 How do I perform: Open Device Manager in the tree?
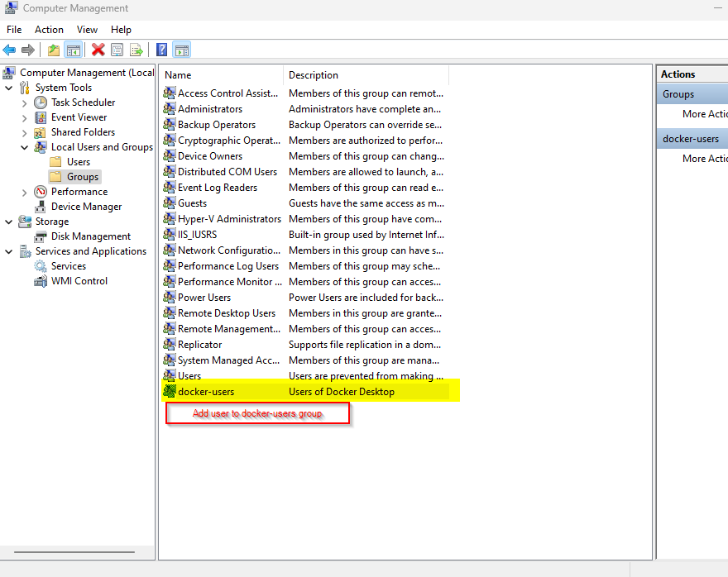[x=86, y=207]
